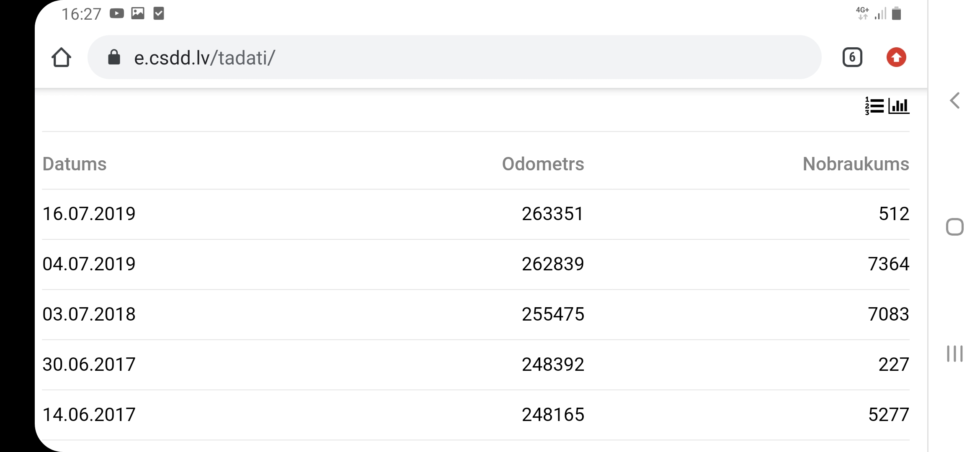Click the Odometrs column header
Screen dimensions: 980x452
543,164
